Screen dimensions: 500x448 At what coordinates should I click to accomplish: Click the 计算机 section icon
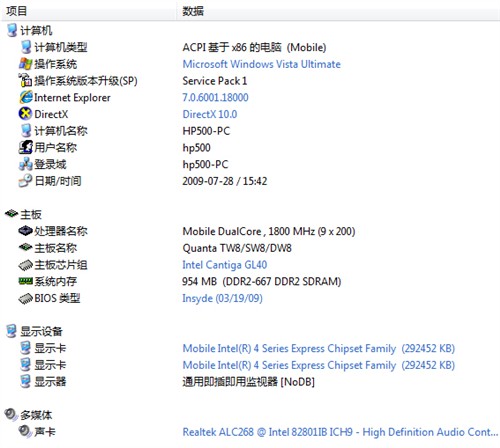click(12, 30)
